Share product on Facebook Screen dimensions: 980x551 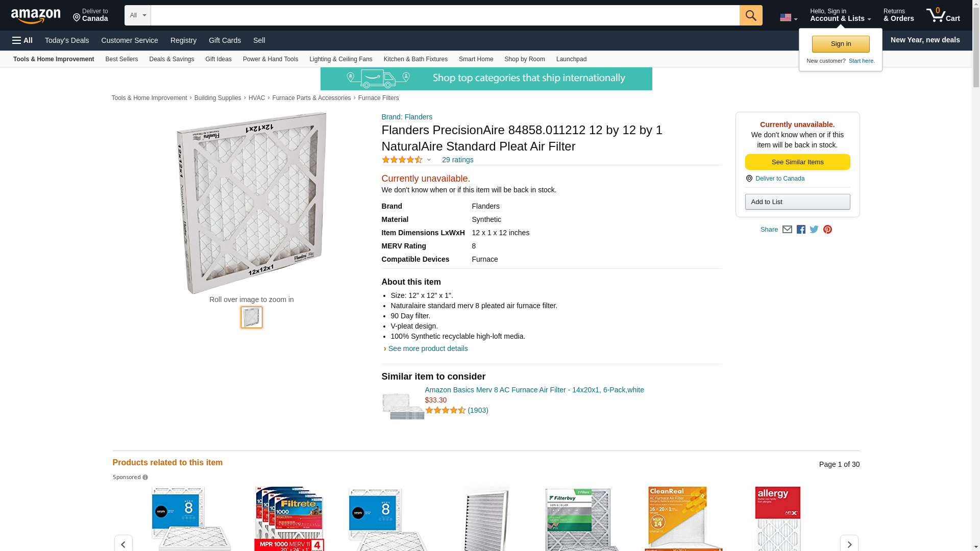click(x=801, y=230)
